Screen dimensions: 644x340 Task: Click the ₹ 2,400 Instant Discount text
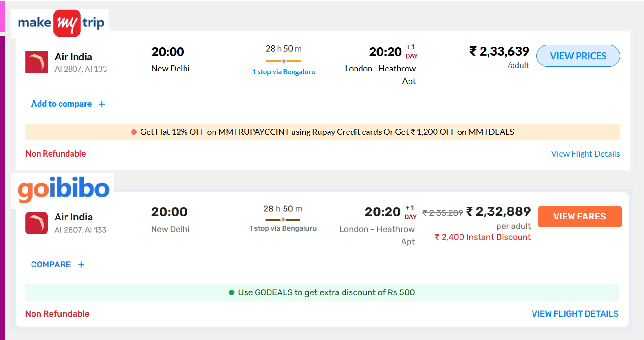(x=483, y=237)
